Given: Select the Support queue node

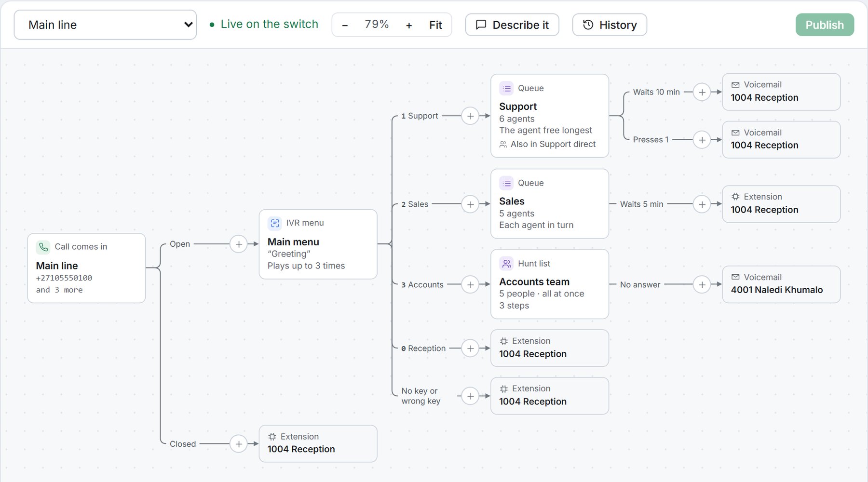Looking at the screenshot, I should pos(550,116).
